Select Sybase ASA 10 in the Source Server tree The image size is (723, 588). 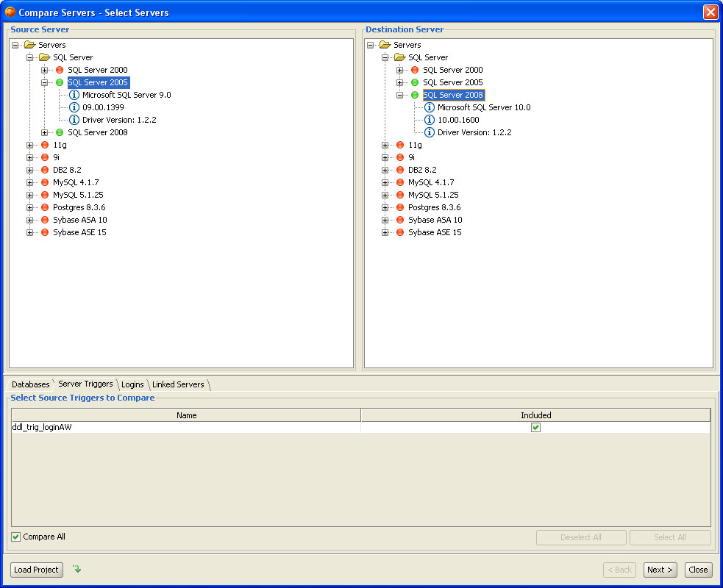coord(80,220)
